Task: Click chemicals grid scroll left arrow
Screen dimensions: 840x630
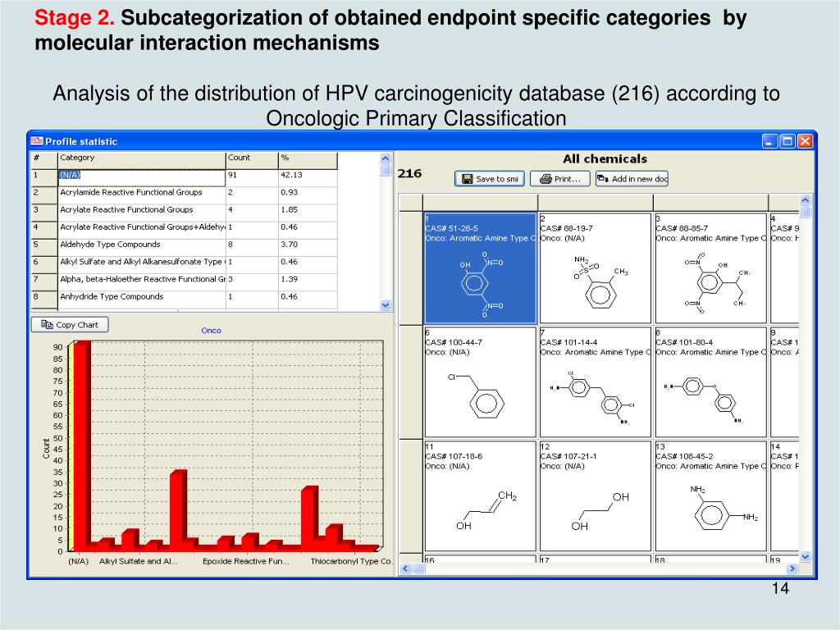Action: [x=405, y=568]
